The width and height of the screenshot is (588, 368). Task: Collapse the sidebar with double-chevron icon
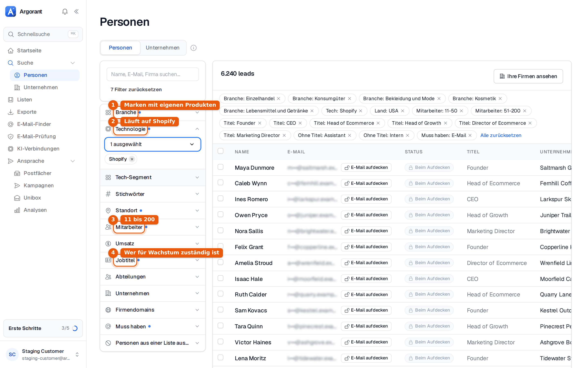(76, 11)
